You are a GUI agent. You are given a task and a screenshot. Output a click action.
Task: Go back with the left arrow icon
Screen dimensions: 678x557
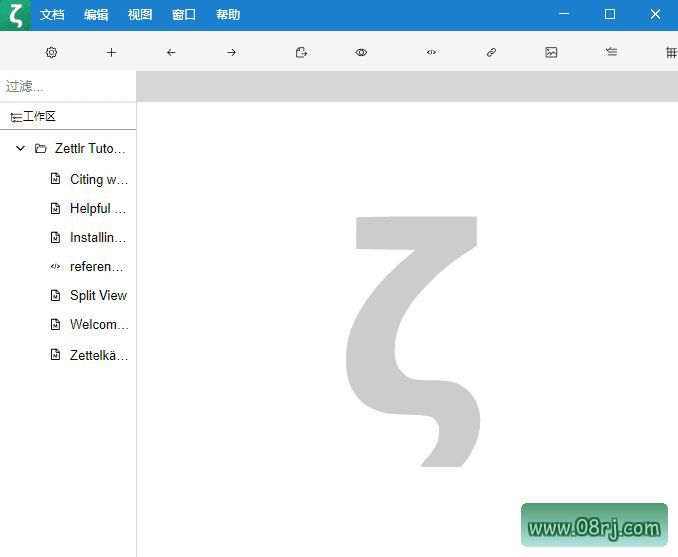pyautogui.click(x=171, y=52)
